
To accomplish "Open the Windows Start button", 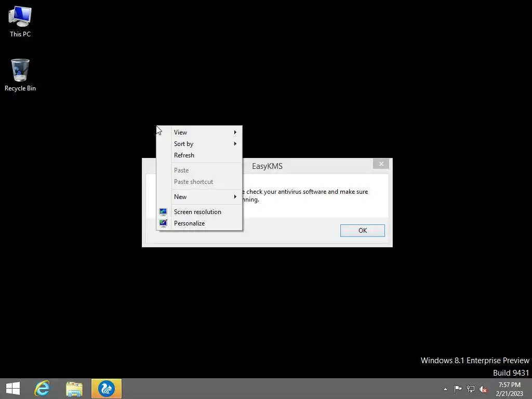I will click(x=13, y=389).
